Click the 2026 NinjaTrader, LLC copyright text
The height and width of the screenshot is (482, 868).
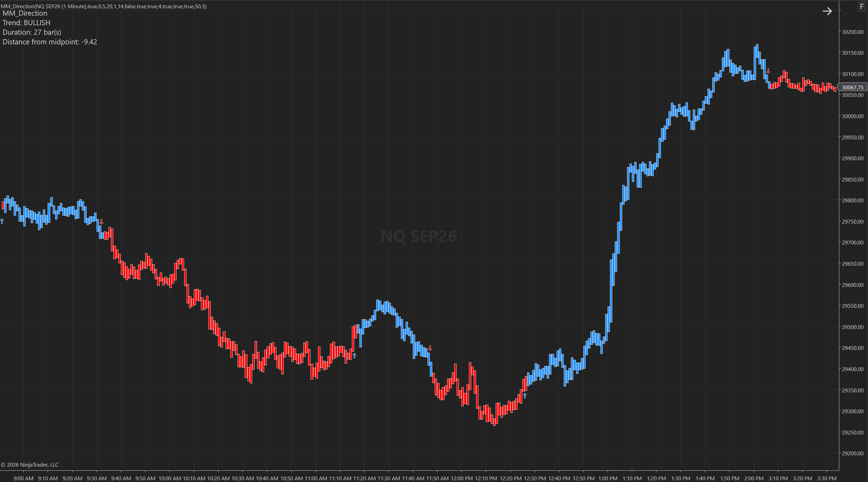pyautogui.click(x=30, y=465)
